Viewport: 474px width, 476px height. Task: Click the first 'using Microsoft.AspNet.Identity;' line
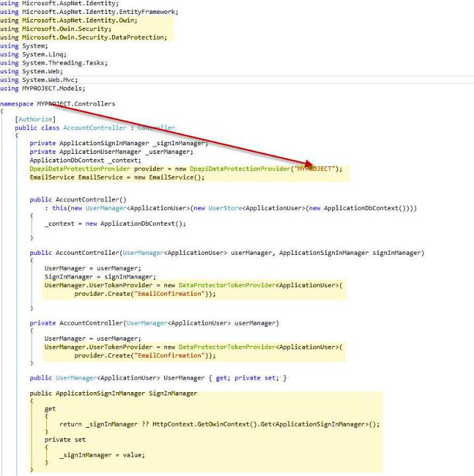click(59, 3)
